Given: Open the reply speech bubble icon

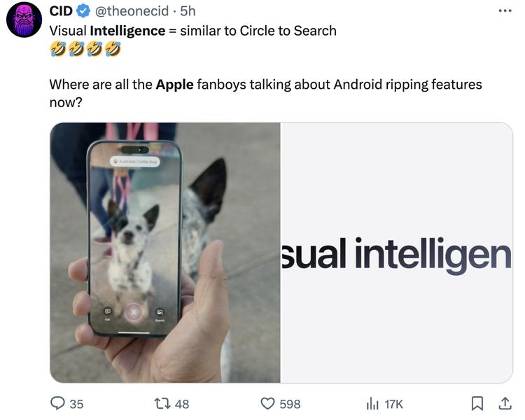Looking at the screenshot, I should tap(58, 403).
